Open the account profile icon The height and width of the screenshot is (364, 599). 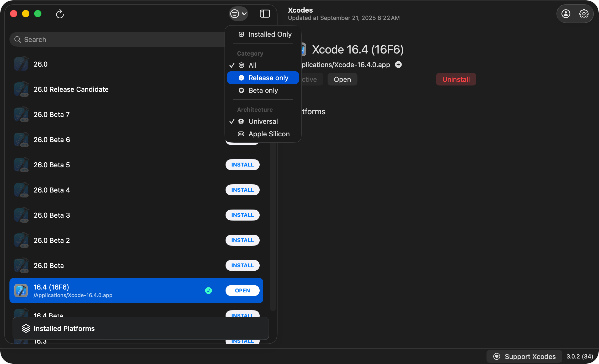point(566,14)
